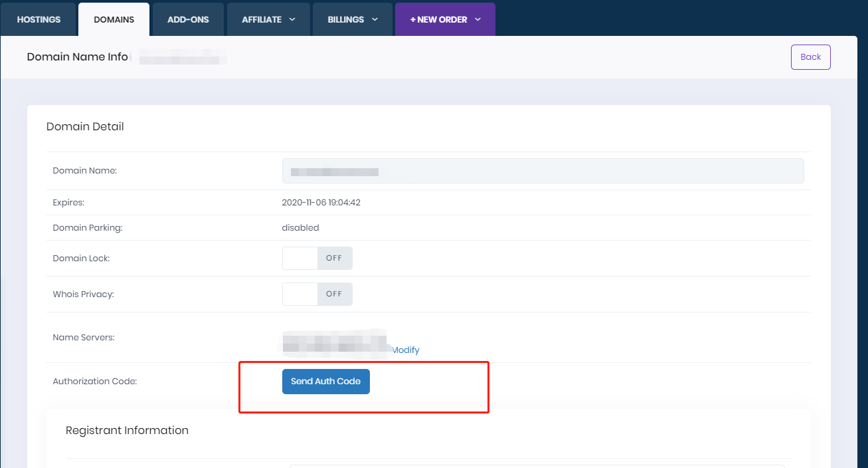Expand the Billings menu chevron
This screenshot has width=868, height=468.
(375, 19)
